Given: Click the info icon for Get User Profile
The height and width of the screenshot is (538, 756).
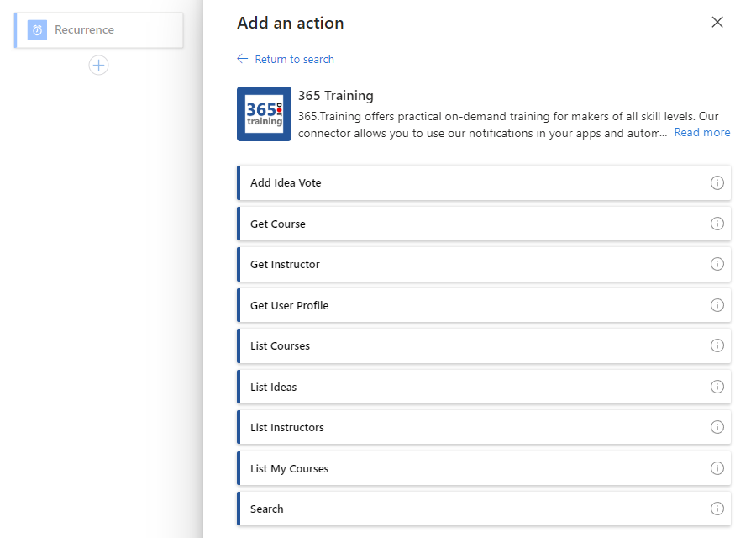Looking at the screenshot, I should click(x=717, y=305).
